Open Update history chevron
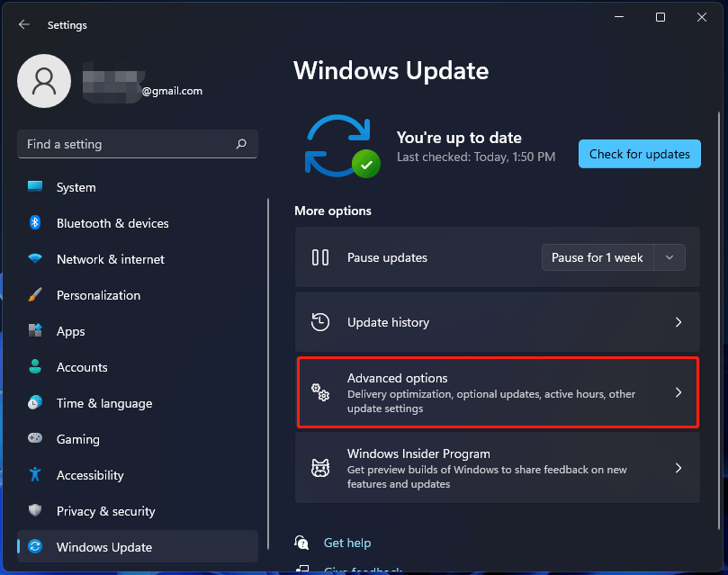Viewport: 728px width, 575px height. pyautogui.click(x=679, y=322)
